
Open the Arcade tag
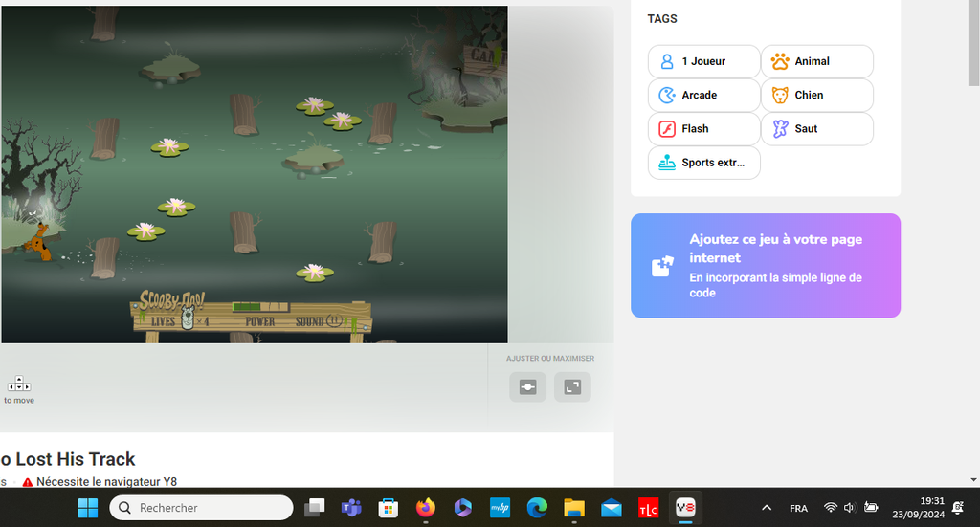(x=703, y=96)
